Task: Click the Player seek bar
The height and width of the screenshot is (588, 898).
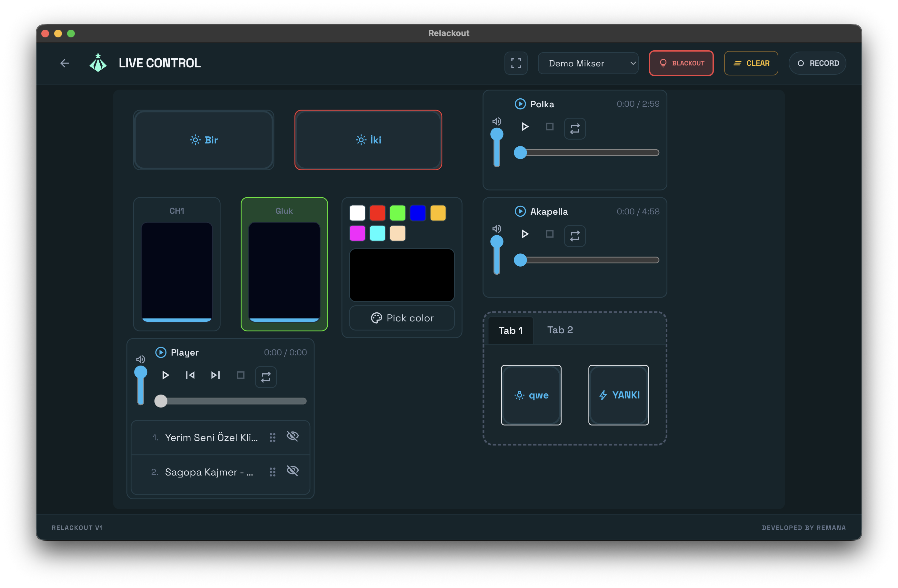Action: coord(231,401)
